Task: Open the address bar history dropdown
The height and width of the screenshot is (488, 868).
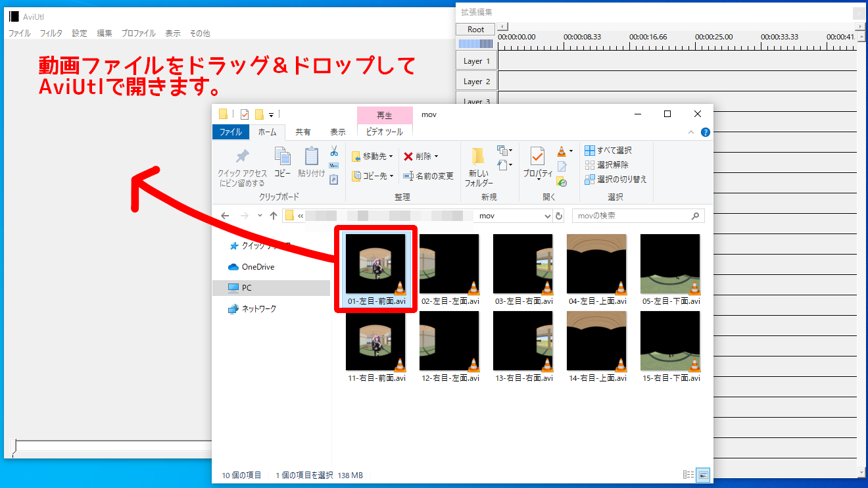Action: (x=548, y=216)
